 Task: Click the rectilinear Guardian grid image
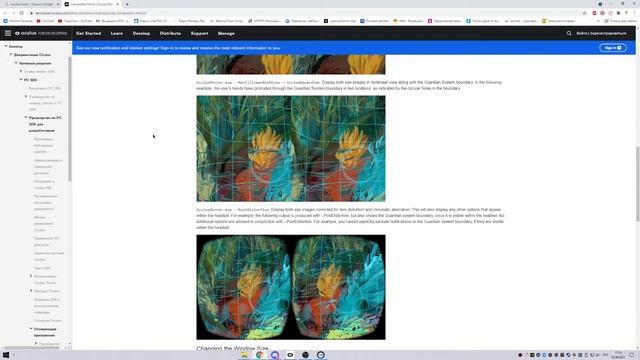[291, 149]
